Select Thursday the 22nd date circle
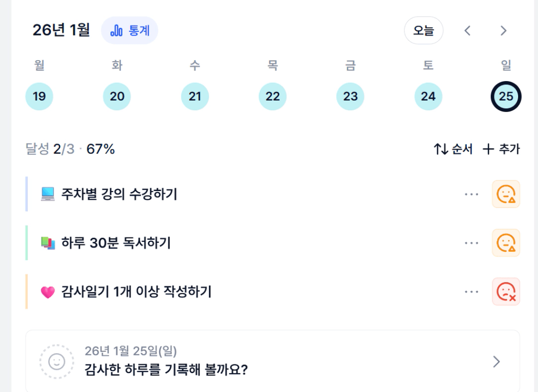This screenshot has width=538, height=392. pyautogui.click(x=272, y=96)
